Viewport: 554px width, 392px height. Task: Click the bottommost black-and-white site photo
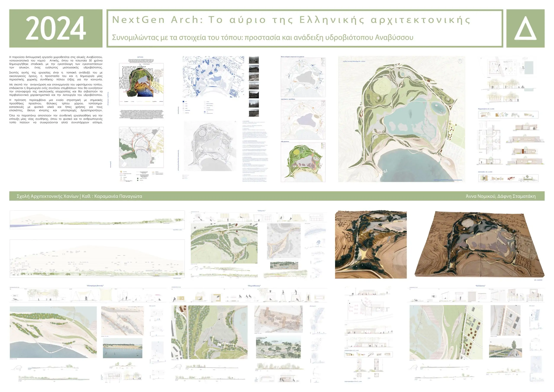pos(254,113)
